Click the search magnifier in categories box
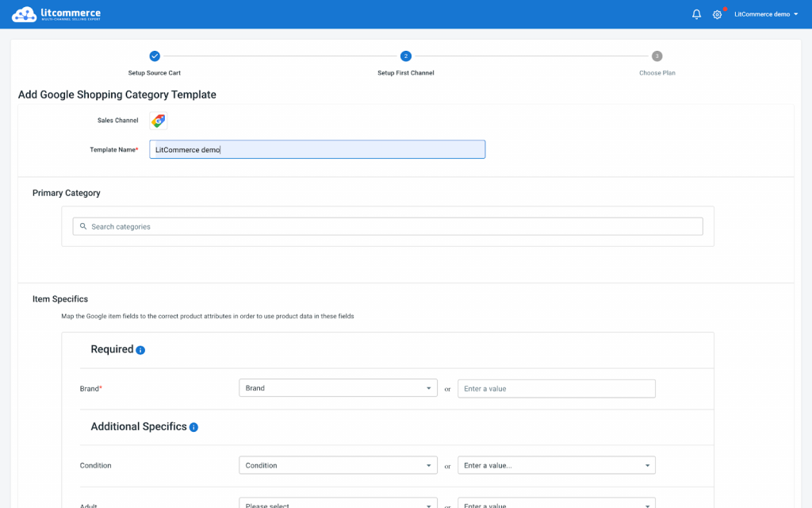Viewport: 812px width, 508px height. [x=82, y=226]
